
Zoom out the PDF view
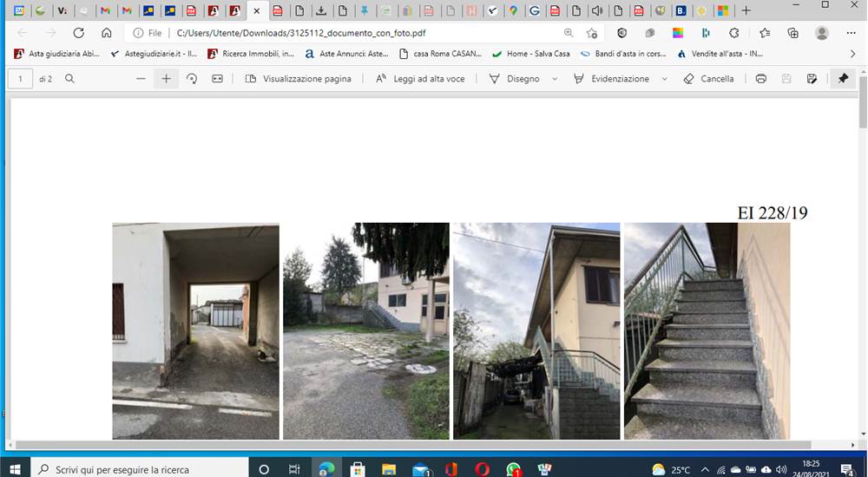pyautogui.click(x=141, y=79)
